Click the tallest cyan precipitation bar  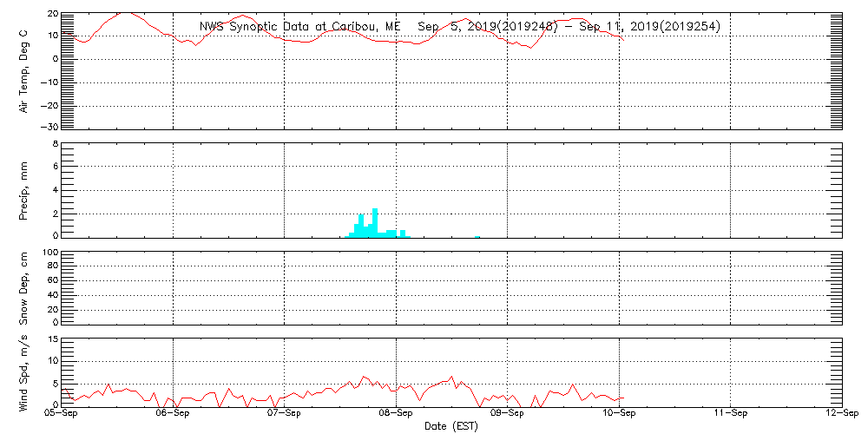pyautogui.click(x=375, y=222)
